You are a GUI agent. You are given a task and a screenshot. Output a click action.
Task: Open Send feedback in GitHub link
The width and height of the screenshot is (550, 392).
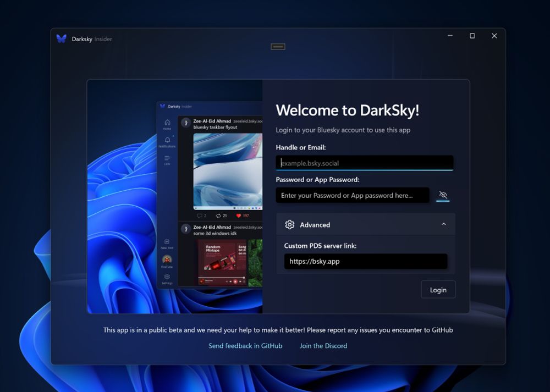[x=245, y=346]
